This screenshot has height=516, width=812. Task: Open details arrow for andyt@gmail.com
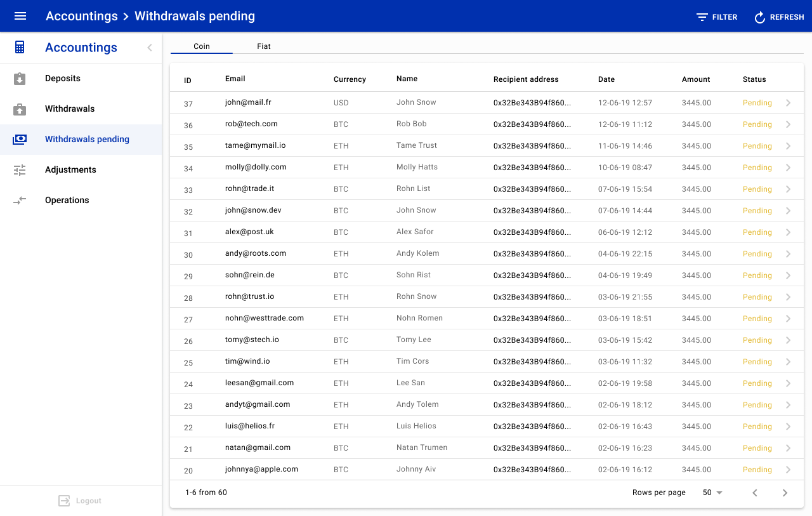(x=789, y=405)
